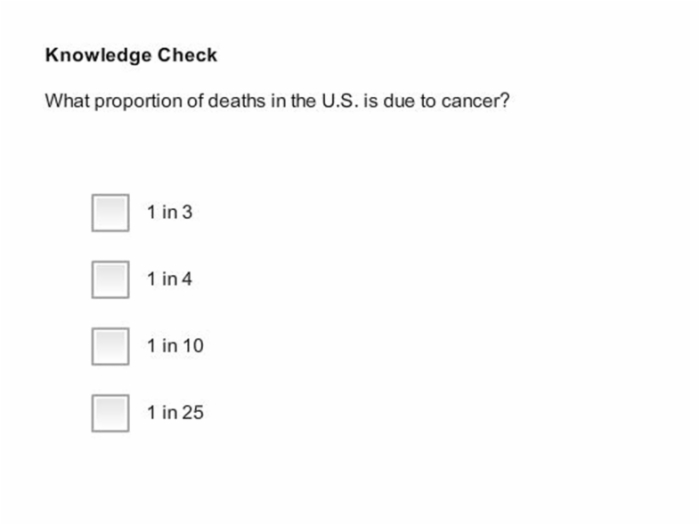
Task: Click the Knowledge Check heading
Action: point(131,56)
